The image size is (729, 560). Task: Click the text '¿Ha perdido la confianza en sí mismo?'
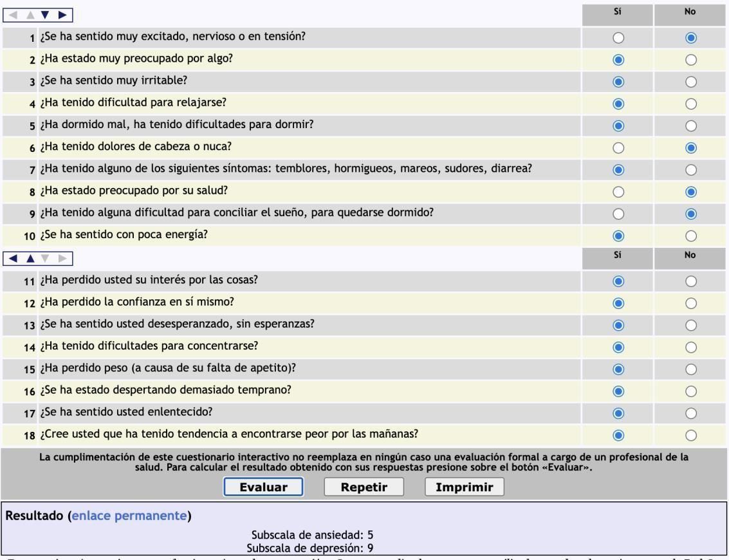coord(136,302)
